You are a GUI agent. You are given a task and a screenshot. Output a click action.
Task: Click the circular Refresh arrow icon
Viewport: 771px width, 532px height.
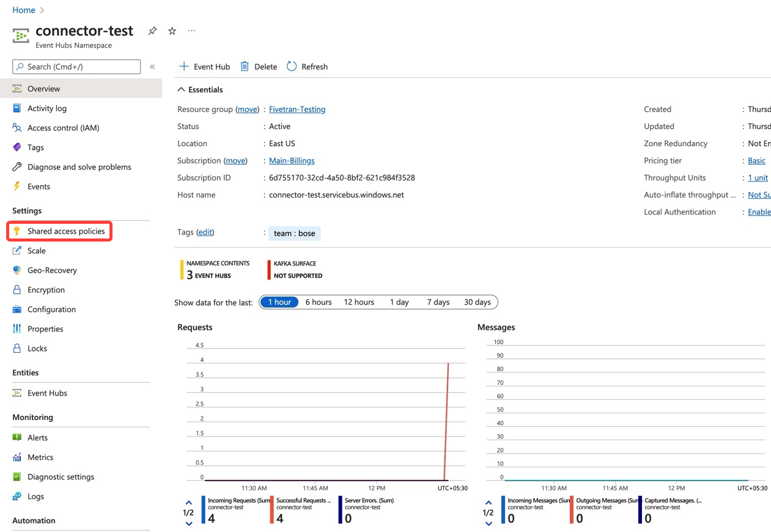pos(292,66)
